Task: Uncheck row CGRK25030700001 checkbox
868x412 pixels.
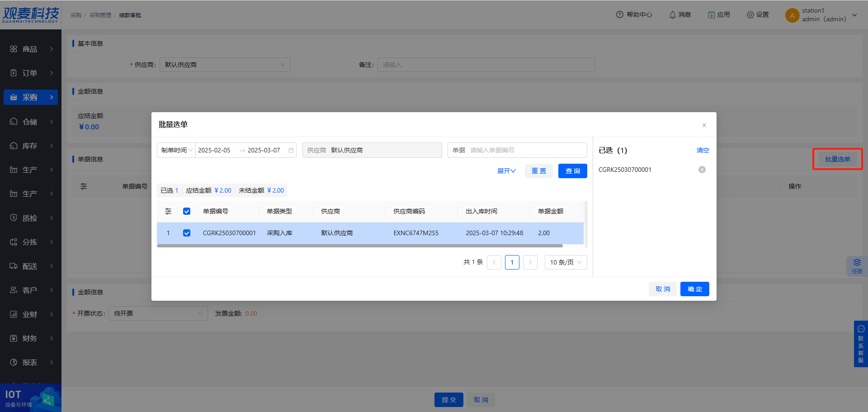Action: [x=187, y=233]
